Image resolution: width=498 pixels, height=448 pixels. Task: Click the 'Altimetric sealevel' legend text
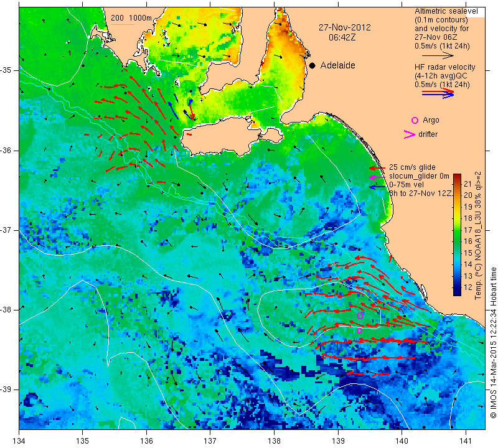click(446, 11)
